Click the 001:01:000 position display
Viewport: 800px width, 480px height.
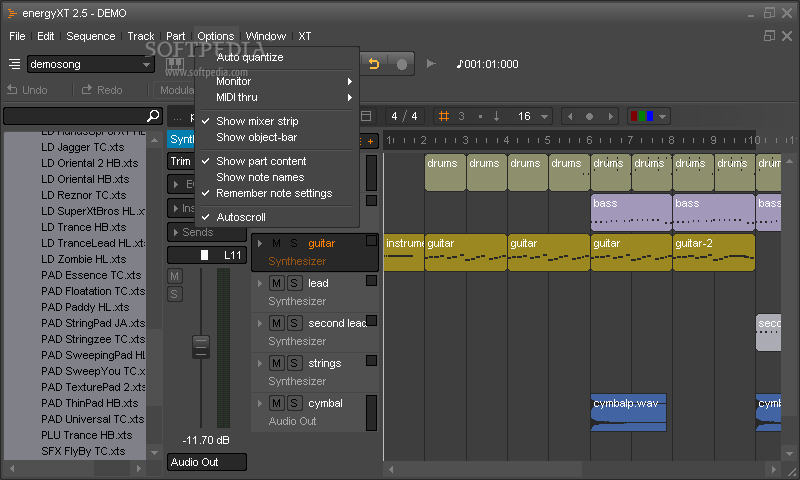tap(488, 64)
